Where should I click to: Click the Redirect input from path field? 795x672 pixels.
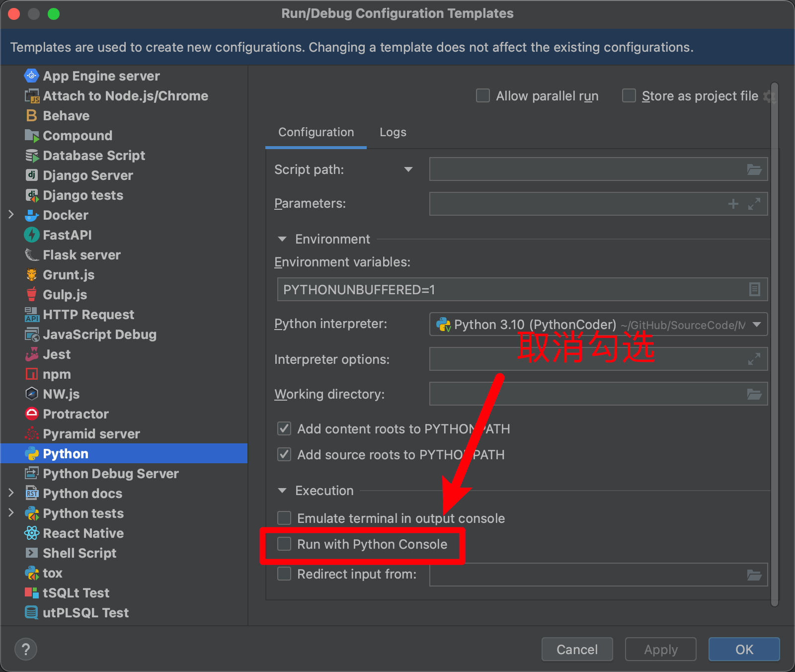click(x=598, y=575)
